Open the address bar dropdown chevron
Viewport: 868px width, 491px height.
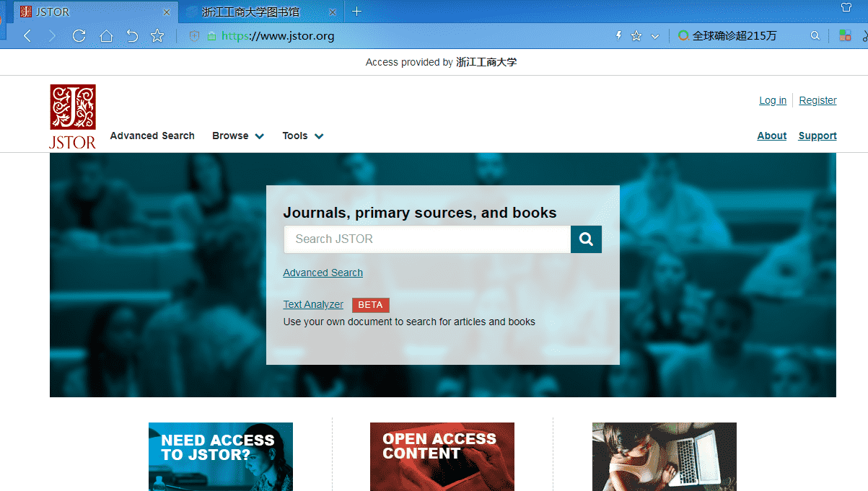click(x=655, y=36)
